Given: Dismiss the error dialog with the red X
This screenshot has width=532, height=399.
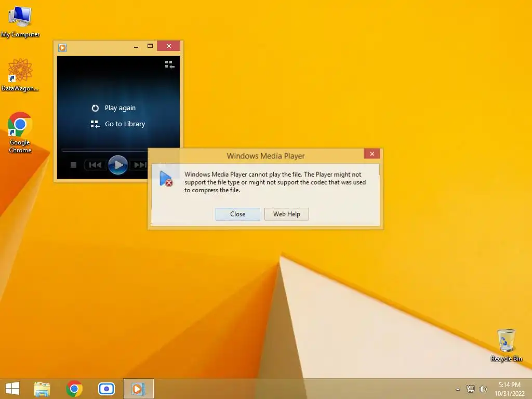Looking at the screenshot, I should [x=372, y=154].
